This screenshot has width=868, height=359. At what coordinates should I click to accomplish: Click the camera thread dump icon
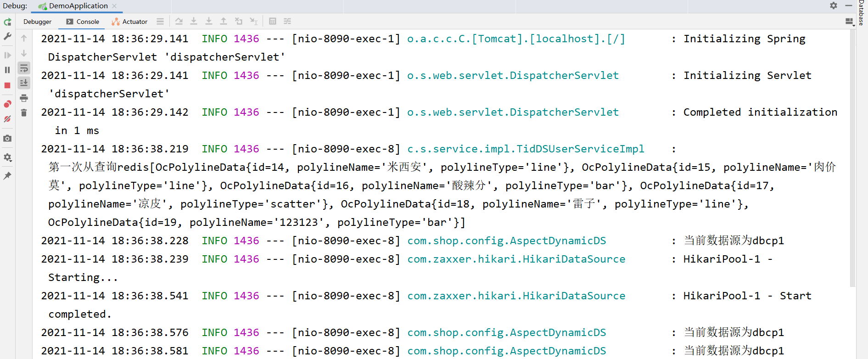[x=7, y=138]
